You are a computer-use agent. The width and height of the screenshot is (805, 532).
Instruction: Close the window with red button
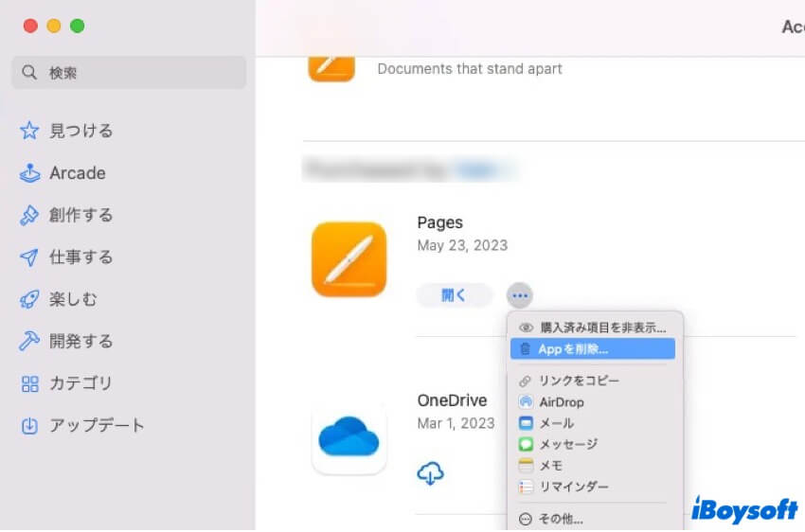click(30, 26)
